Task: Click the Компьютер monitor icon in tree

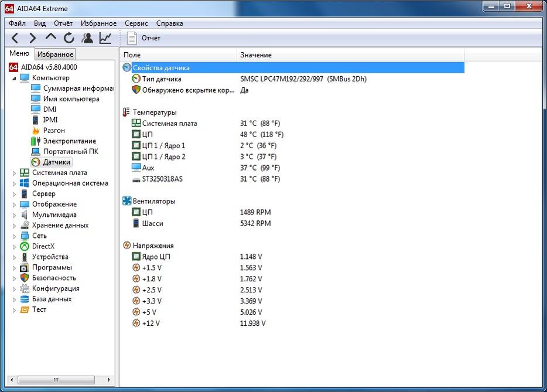Action: pyautogui.click(x=25, y=77)
